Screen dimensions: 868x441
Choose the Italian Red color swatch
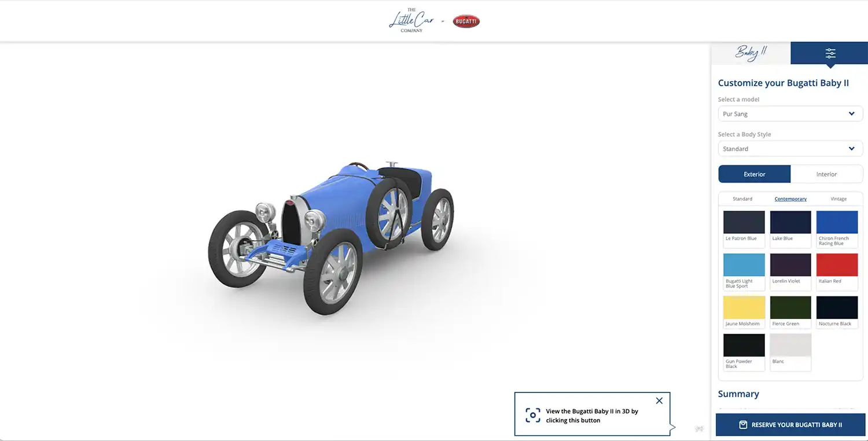tap(837, 265)
